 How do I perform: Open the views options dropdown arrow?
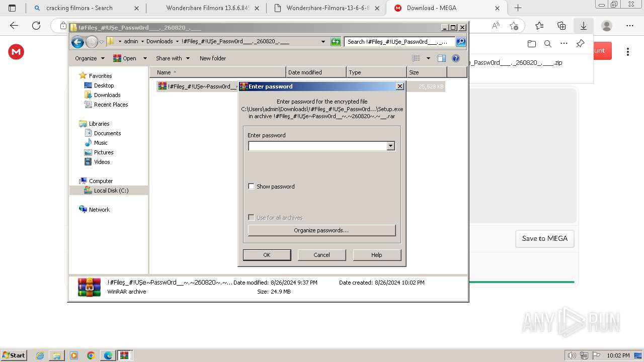428,58
